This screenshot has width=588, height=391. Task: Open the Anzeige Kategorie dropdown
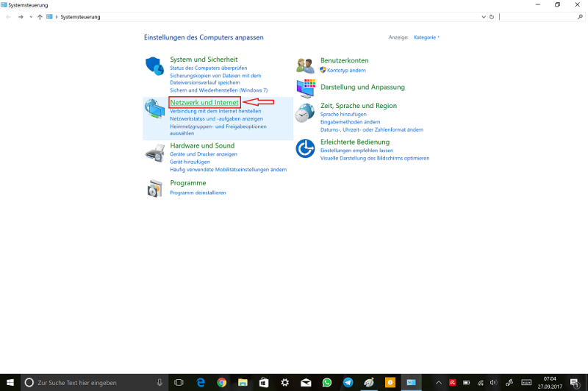click(426, 37)
